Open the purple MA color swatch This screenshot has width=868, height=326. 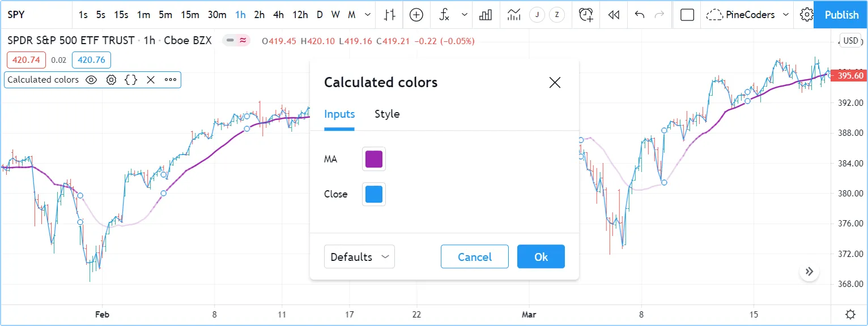[x=373, y=160]
